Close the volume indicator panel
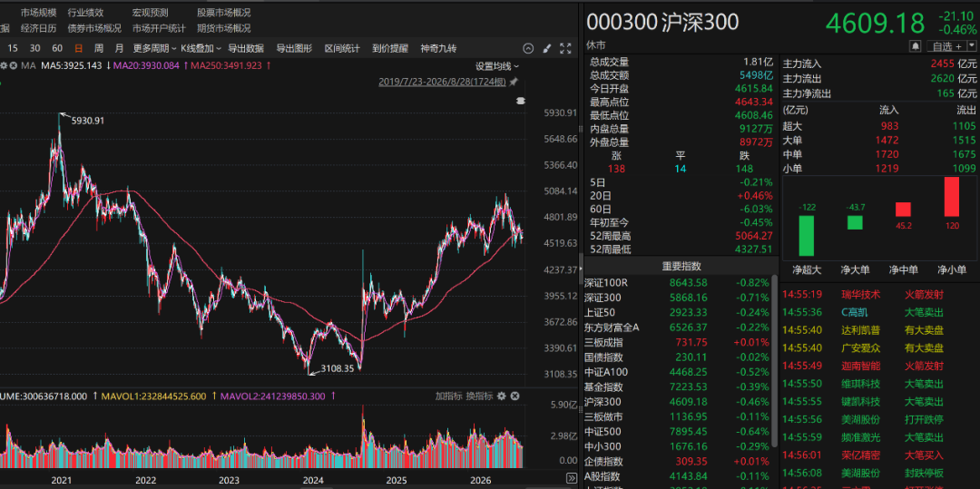Image resolution: width=980 pixels, height=489 pixels. 515,396
